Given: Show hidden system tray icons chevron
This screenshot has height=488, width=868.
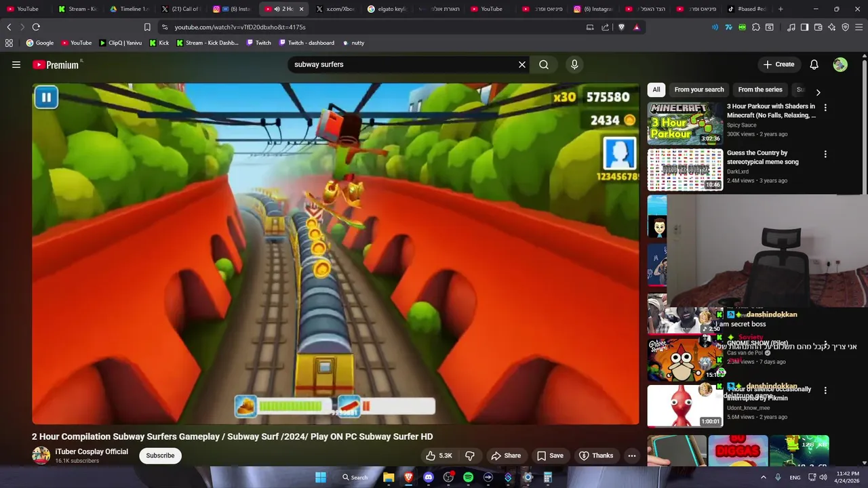Looking at the screenshot, I should (x=763, y=477).
